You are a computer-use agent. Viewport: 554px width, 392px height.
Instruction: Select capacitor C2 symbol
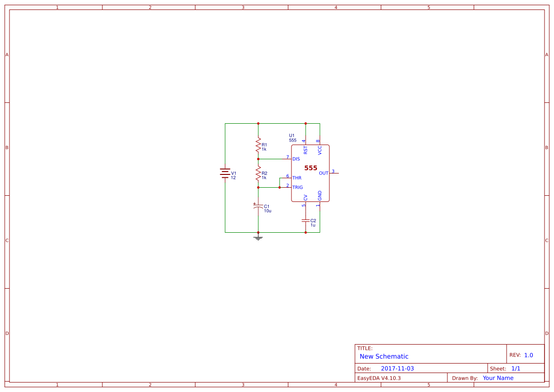(306, 221)
